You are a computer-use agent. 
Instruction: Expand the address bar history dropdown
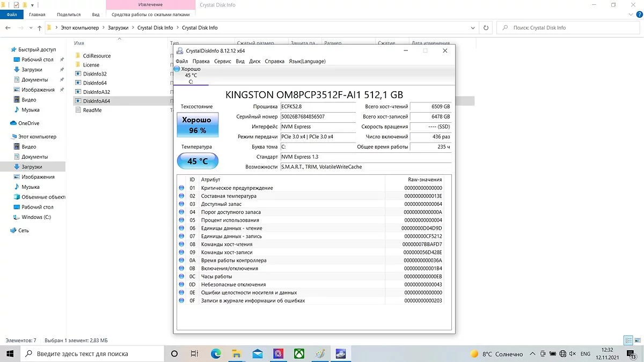click(472, 28)
